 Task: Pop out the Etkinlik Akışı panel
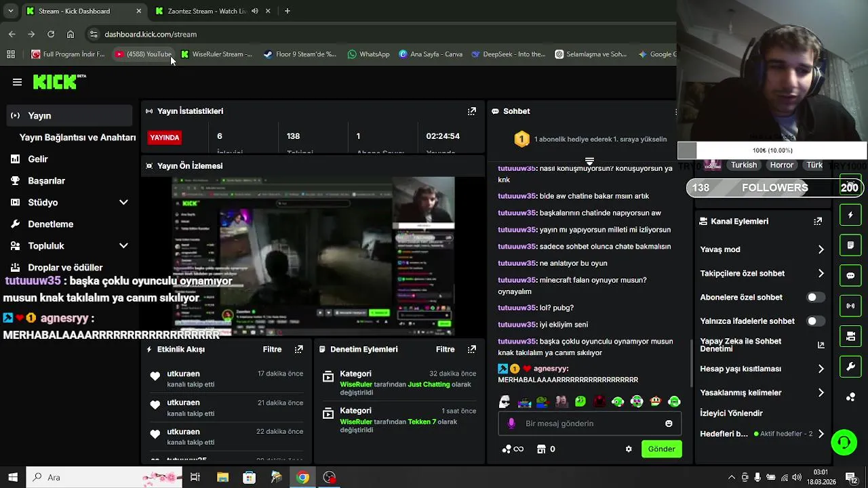click(299, 349)
